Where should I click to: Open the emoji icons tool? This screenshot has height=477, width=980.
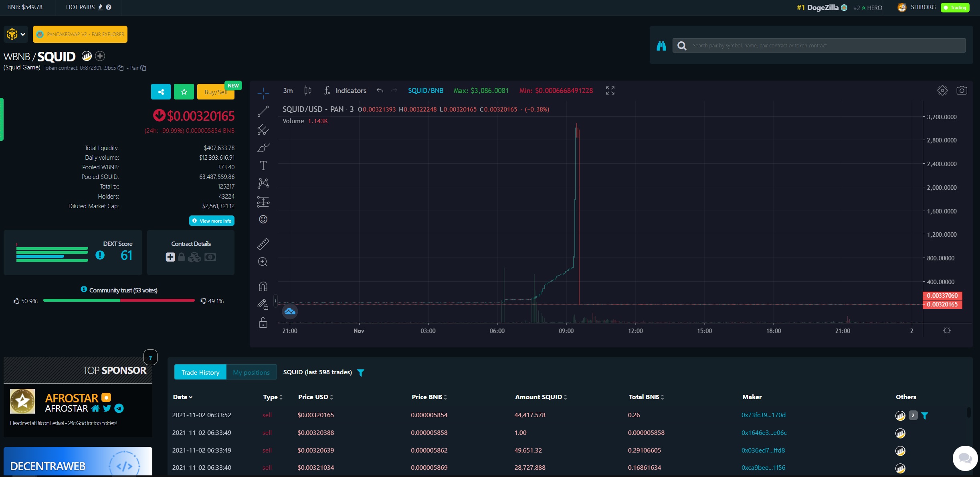(263, 219)
